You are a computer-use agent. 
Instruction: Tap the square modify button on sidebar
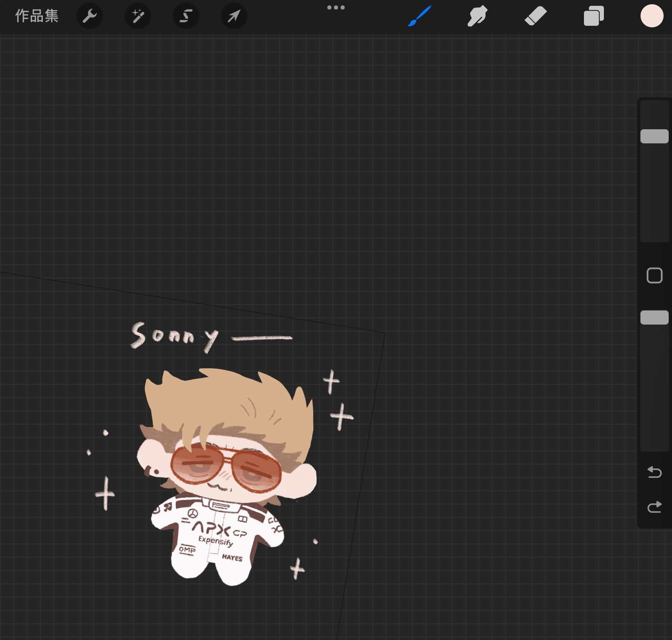tap(654, 276)
